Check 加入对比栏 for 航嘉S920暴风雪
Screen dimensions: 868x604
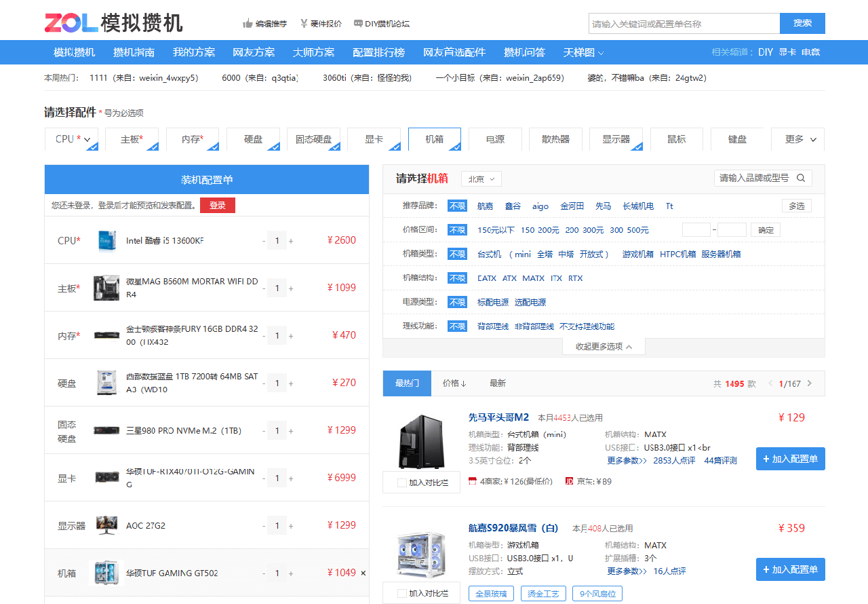coord(402,593)
